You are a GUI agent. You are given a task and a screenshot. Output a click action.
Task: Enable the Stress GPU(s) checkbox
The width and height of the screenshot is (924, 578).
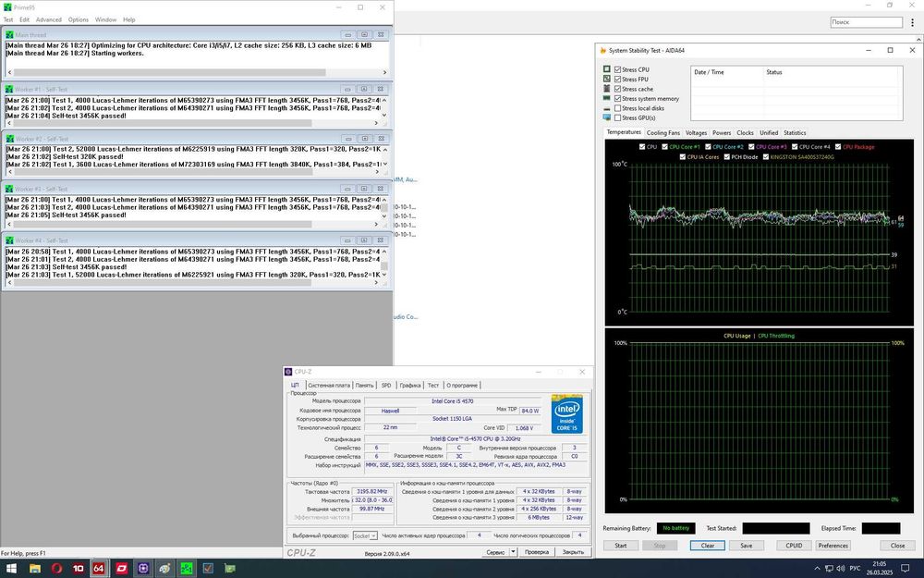tap(617, 118)
